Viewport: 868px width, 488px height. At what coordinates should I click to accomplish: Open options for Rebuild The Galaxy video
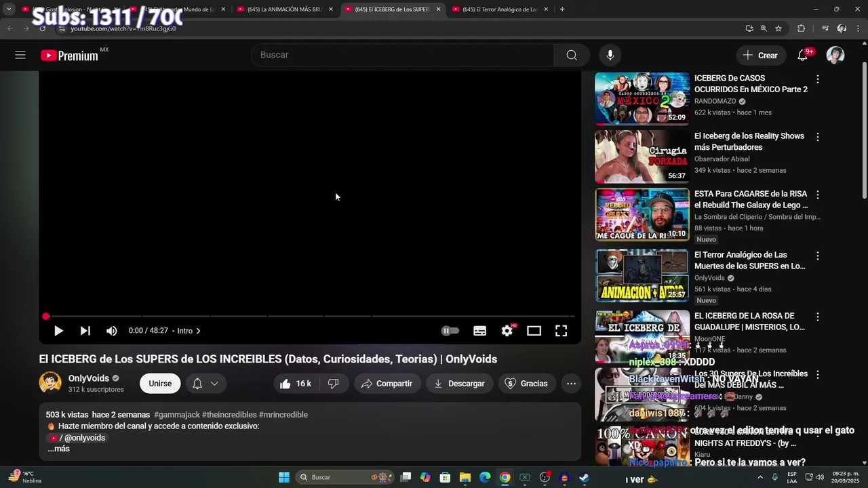(818, 195)
